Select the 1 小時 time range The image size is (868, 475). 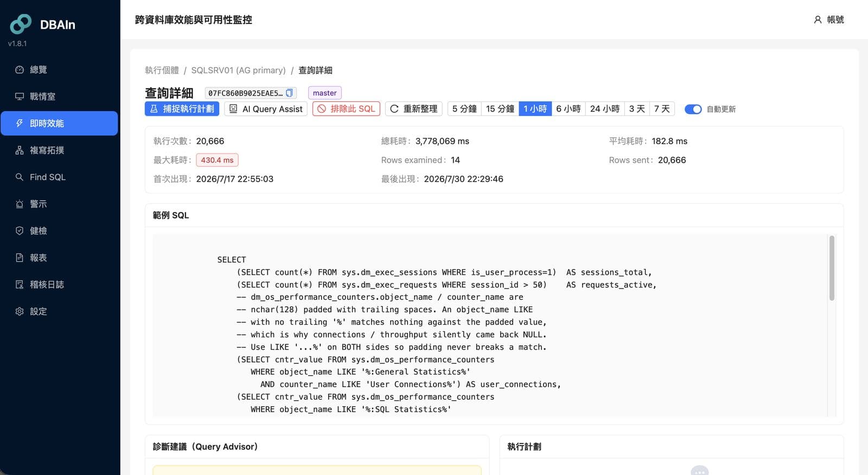[x=535, y=108]
